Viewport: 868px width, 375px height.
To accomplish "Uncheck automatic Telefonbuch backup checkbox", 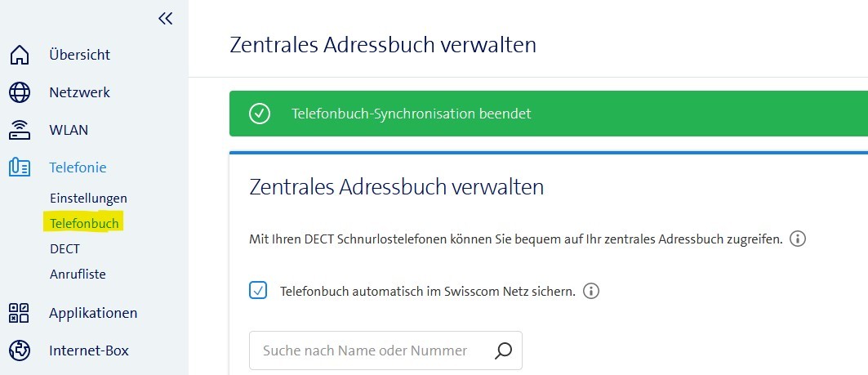I will click(x=258, y=290).
